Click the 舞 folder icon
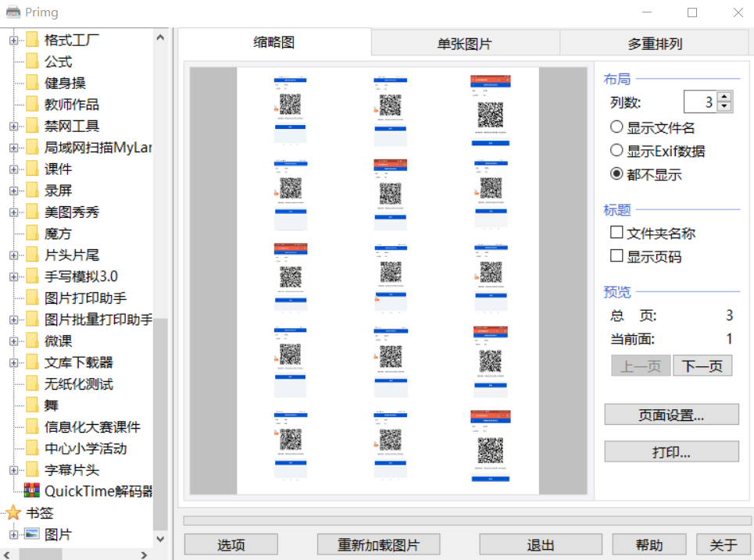Image resolution: width=754 pixels, height=560 pixels. point(32,405)
